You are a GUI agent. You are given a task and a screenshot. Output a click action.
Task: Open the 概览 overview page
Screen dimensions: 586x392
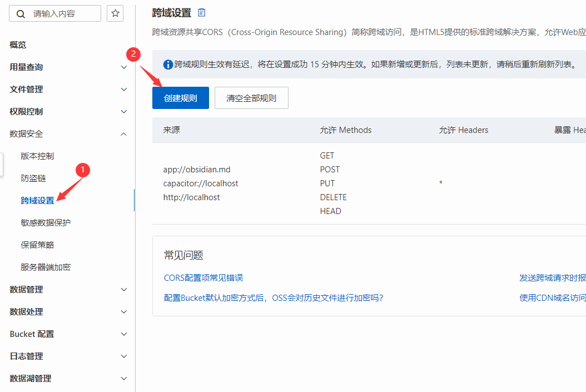pyautogui.click(x=18, y=45)
